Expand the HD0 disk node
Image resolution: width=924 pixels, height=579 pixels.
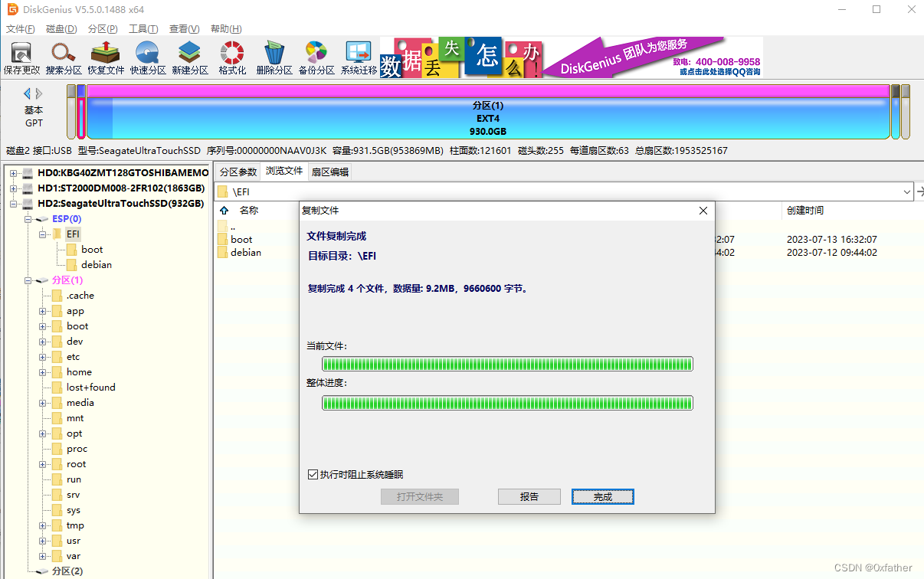click(13, 173)
